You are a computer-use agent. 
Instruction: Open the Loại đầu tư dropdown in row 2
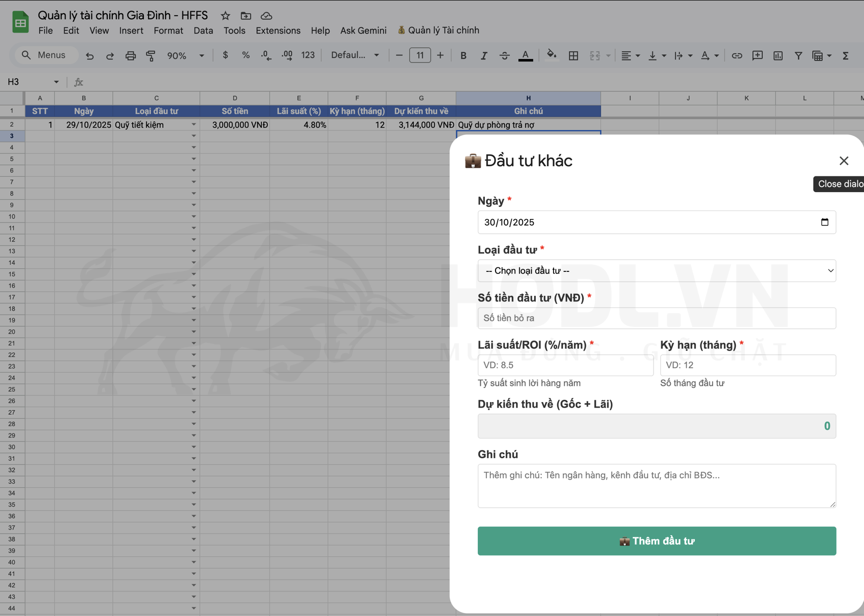[194, 124]
